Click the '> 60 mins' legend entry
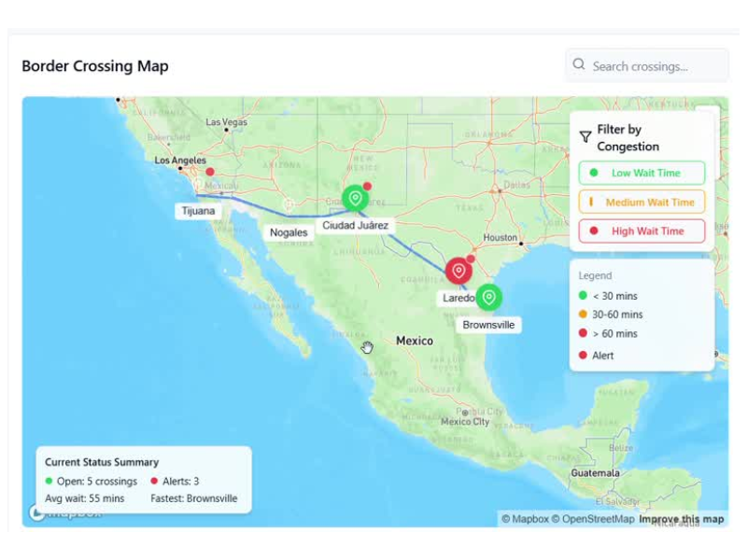 point(608,333)
